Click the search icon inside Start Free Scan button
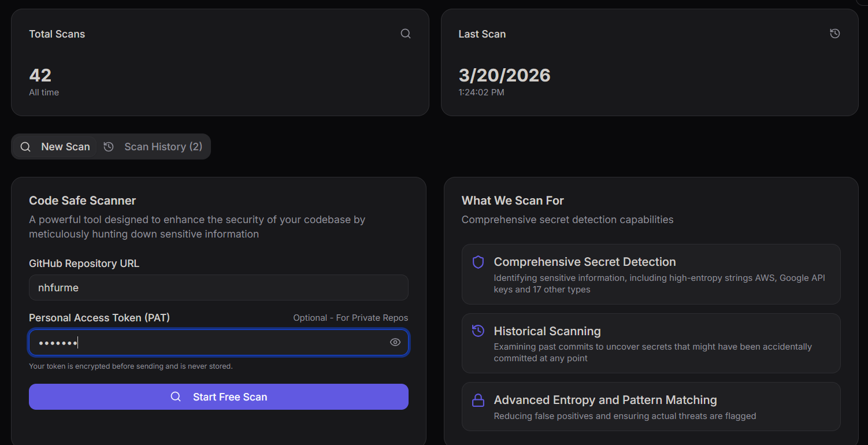 point(175,396)
